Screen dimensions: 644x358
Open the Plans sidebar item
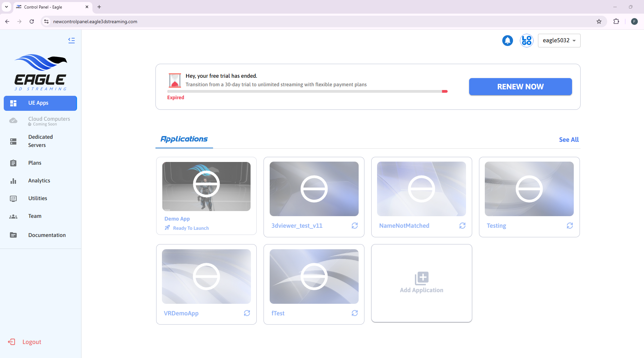[34, 163]
